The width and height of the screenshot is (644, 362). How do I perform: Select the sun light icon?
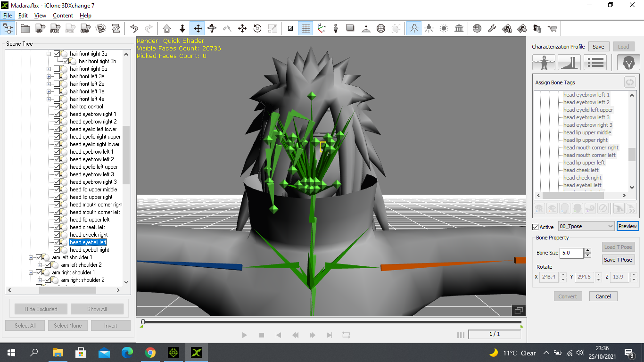[444, 29]
